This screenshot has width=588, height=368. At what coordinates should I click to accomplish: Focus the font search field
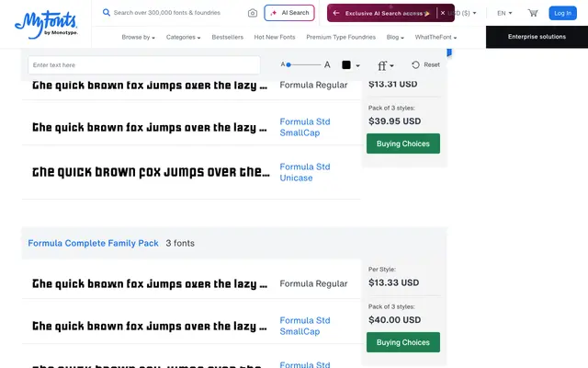pos(167,13)
